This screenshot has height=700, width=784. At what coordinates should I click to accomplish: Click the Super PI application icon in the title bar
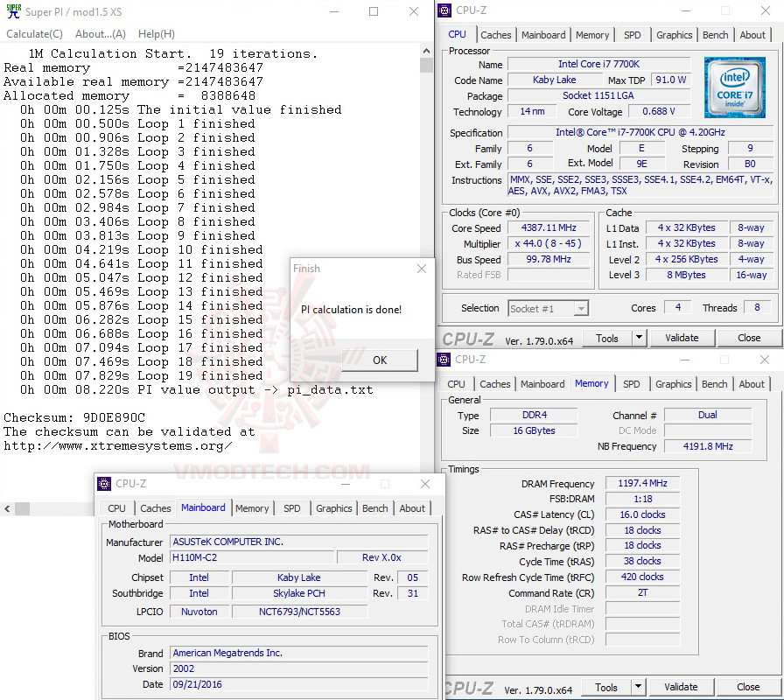(12, 11)
